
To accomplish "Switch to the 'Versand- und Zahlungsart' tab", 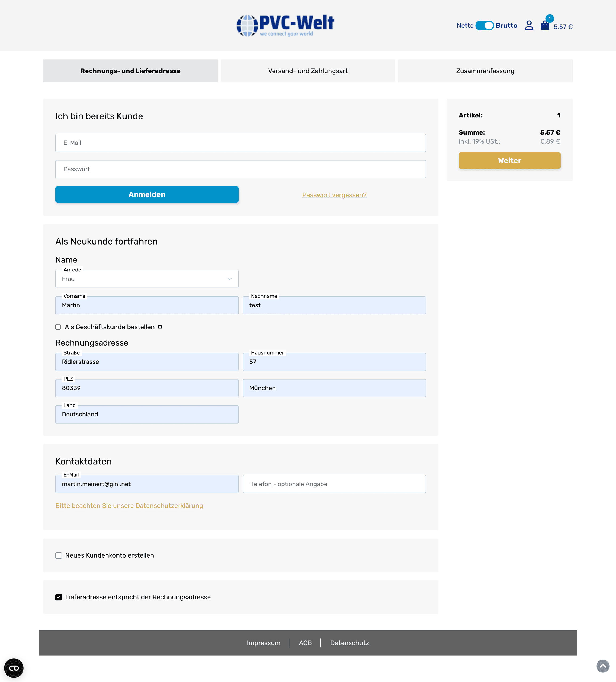I will pos(308,71).
